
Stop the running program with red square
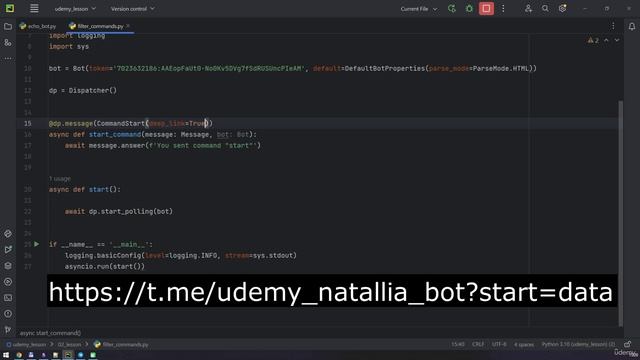point(486,9)
